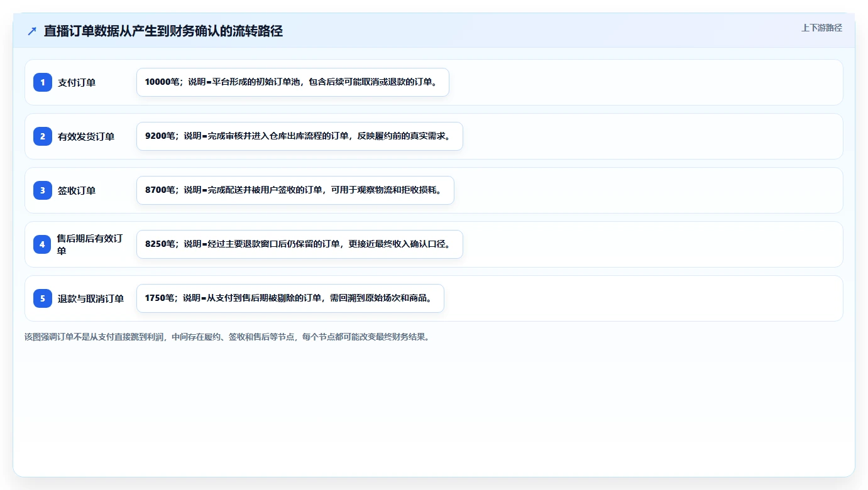This screenshot has width=868, height=490.
Task: Click the 有效发货订单 step label
Action: [x=86, y=136]
